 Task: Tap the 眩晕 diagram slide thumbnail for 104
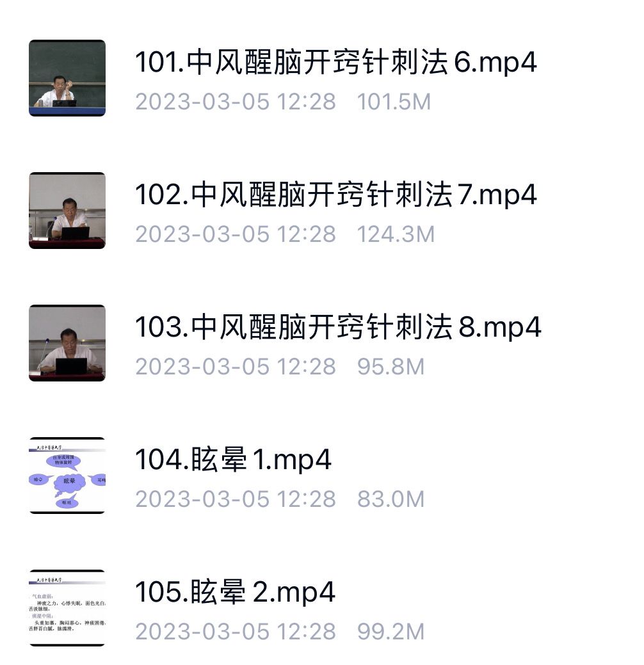pyautogui.click(x=67, y=476)
